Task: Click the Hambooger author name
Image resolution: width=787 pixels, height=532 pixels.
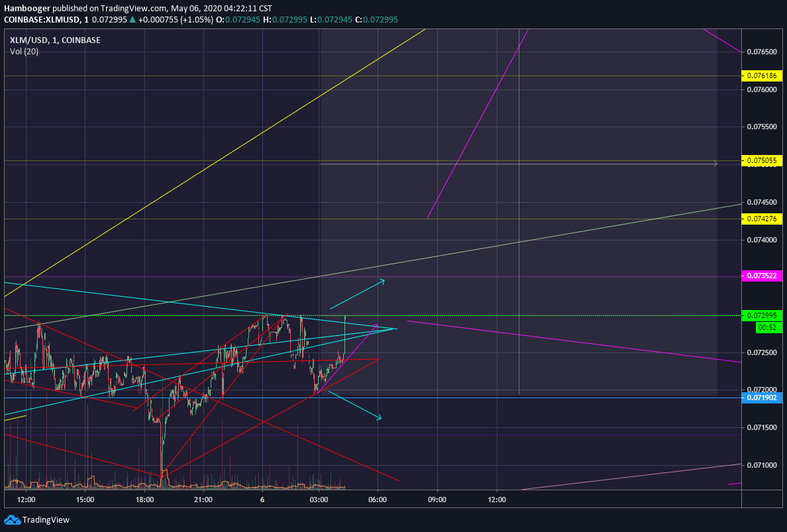Action: pyautogui.click(x=27, y=8)
